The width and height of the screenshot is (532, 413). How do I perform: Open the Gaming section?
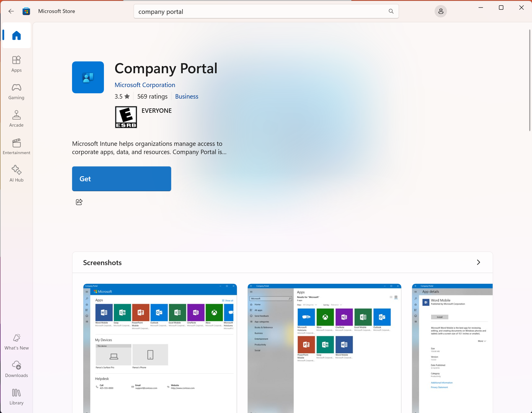[x=17, y=92]
